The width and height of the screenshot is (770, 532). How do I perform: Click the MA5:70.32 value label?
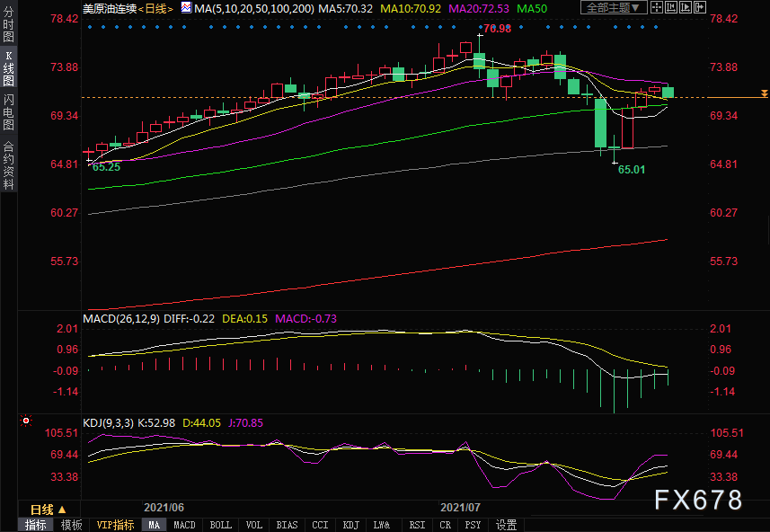coord(346,8)
